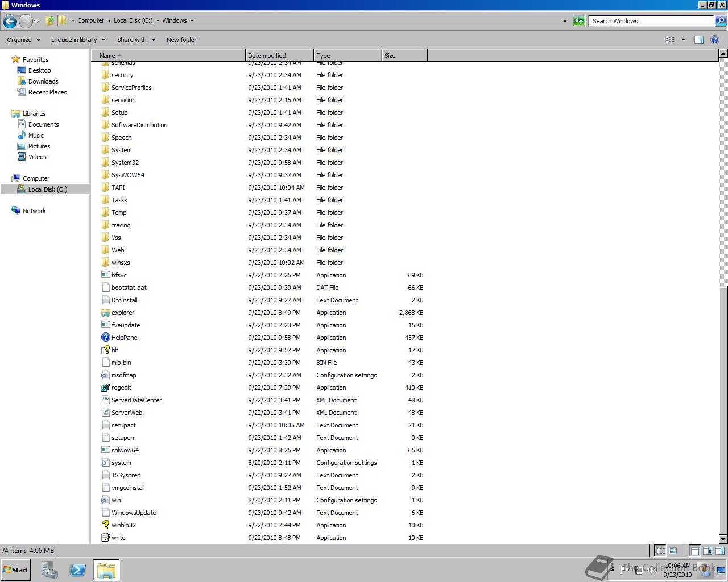Click the green refresh button in address bar
This screenshot has width=728, height=582.
click(579, 21)
